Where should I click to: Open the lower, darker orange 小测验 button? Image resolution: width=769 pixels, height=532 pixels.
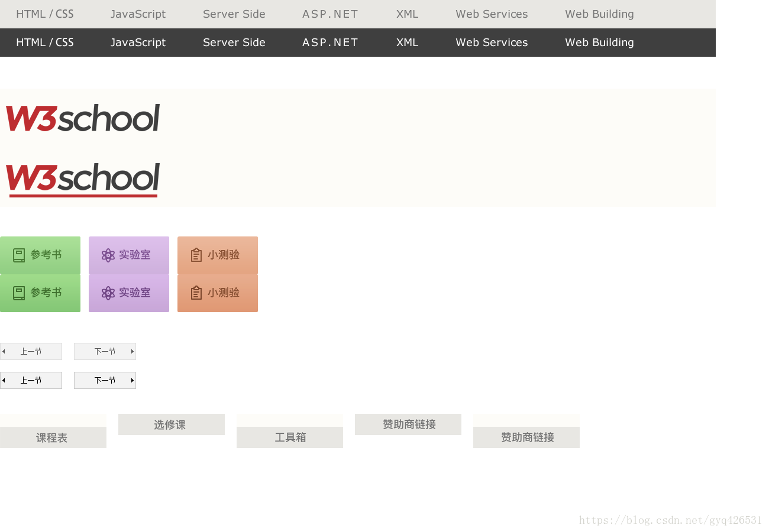(x=218, y=293)
